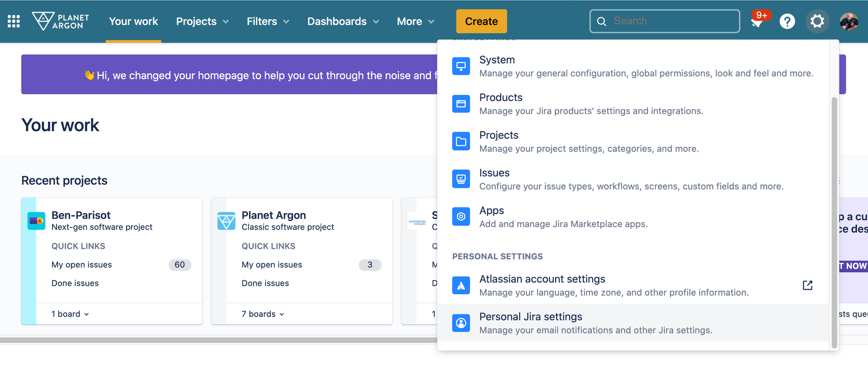Open the user profile avatar

pos(849,21)
